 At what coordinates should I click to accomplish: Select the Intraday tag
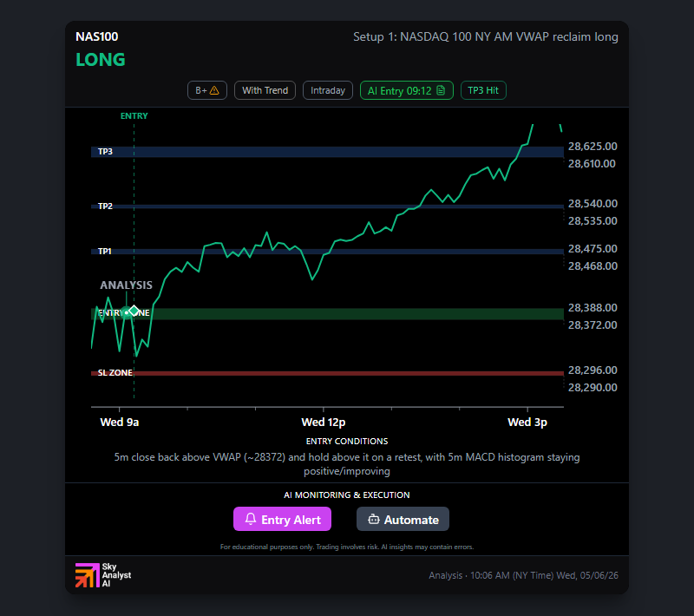tap(328, 90)
